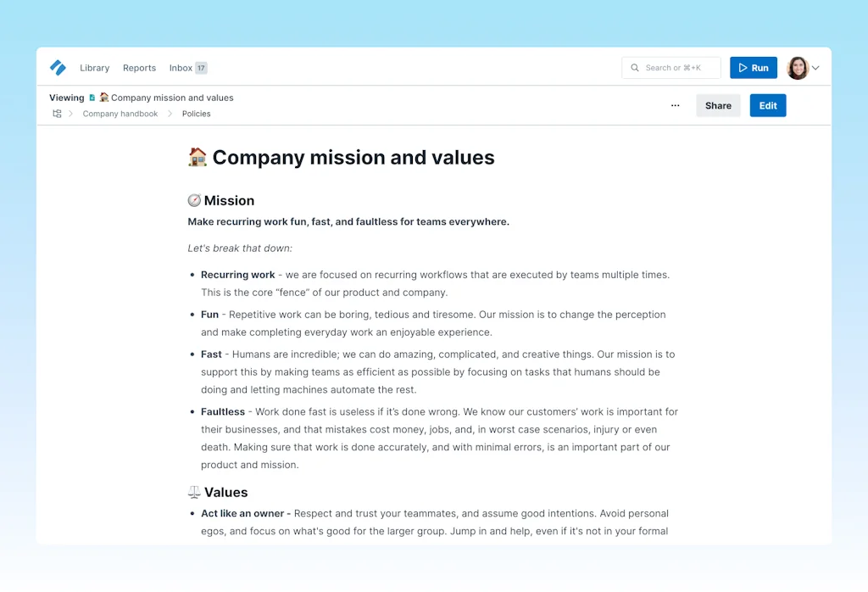This screenshot has width=868, height=592.
Task: Click the blue Edit button
Action: pyautogui.click(x=768, y=106)
